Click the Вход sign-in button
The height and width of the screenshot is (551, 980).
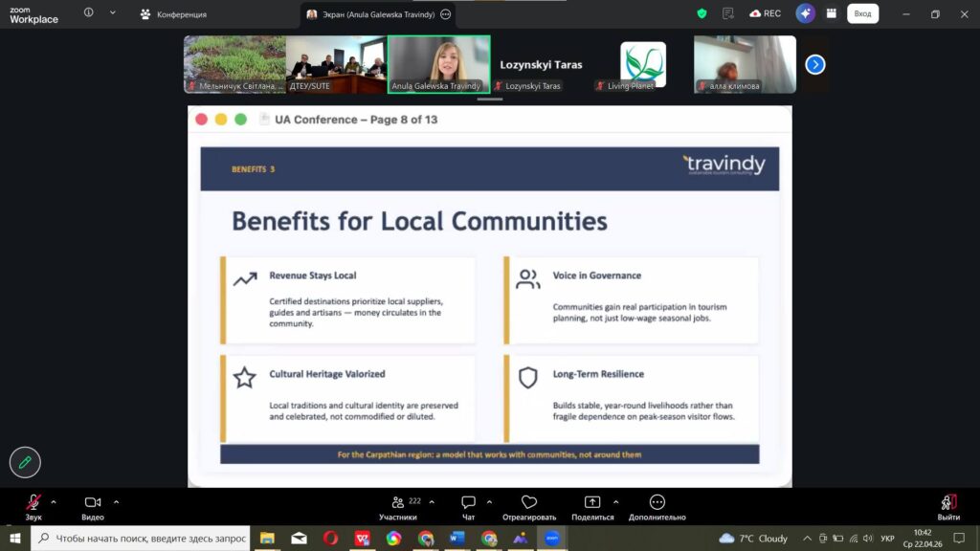(862, 13)
